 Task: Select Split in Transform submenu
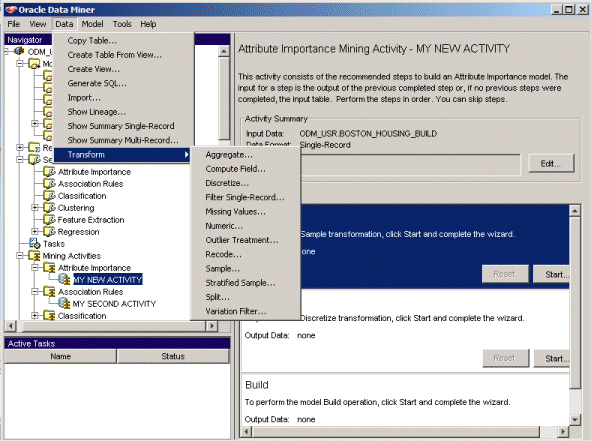tap(246, 297)
